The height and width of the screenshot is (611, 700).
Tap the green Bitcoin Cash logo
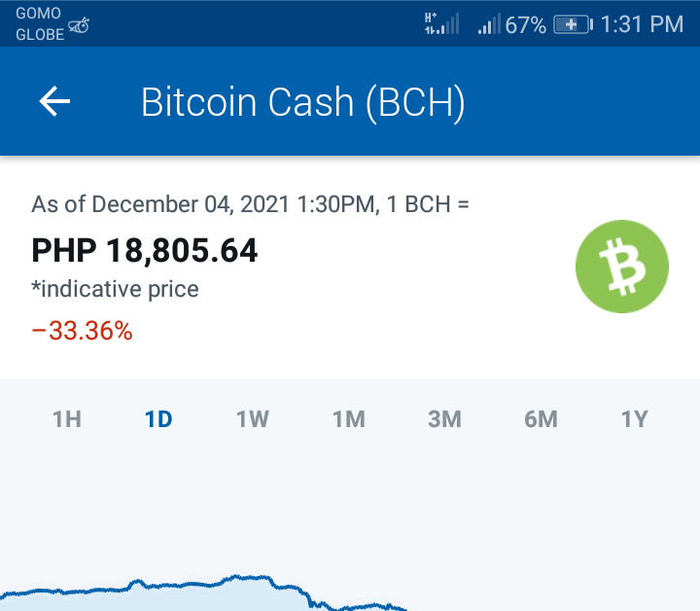click(622, 267)
